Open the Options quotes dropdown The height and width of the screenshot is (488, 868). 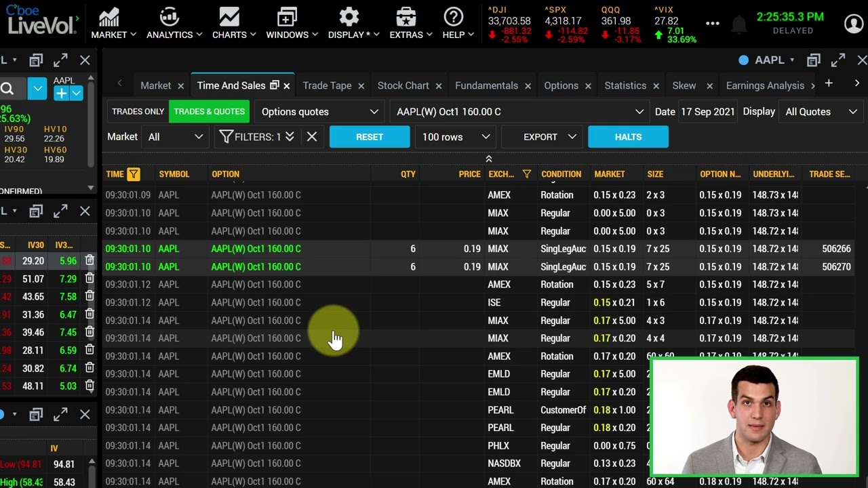click(x=319, y=112)
